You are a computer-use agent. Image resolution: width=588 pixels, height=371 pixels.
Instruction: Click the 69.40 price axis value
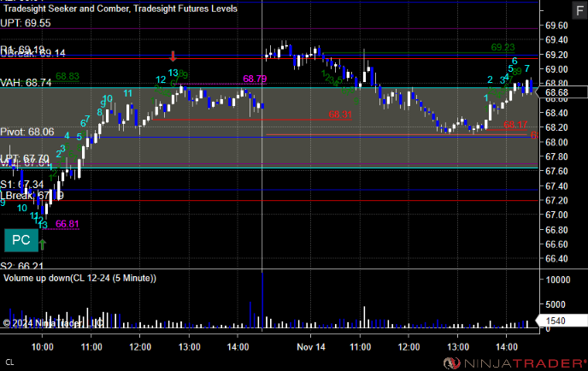point(556,40)
